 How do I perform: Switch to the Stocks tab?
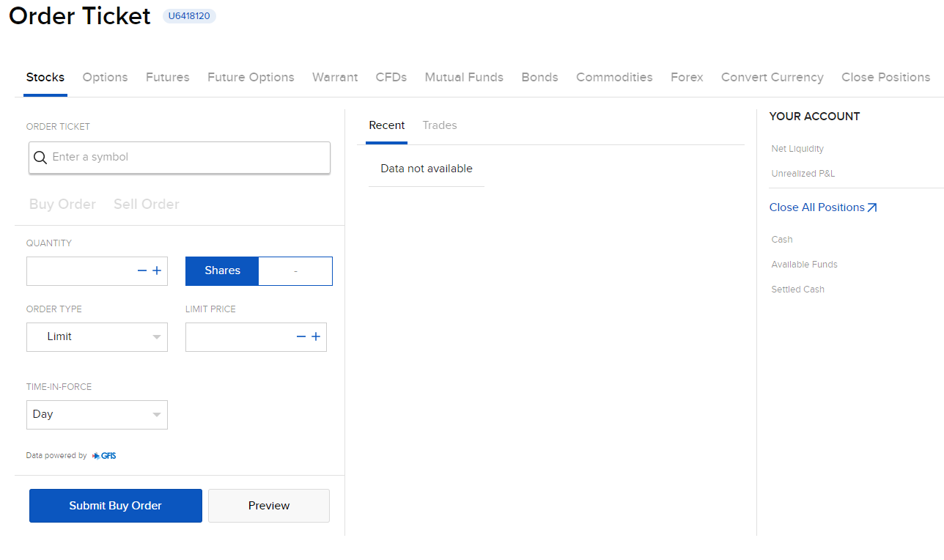[45, 77]
